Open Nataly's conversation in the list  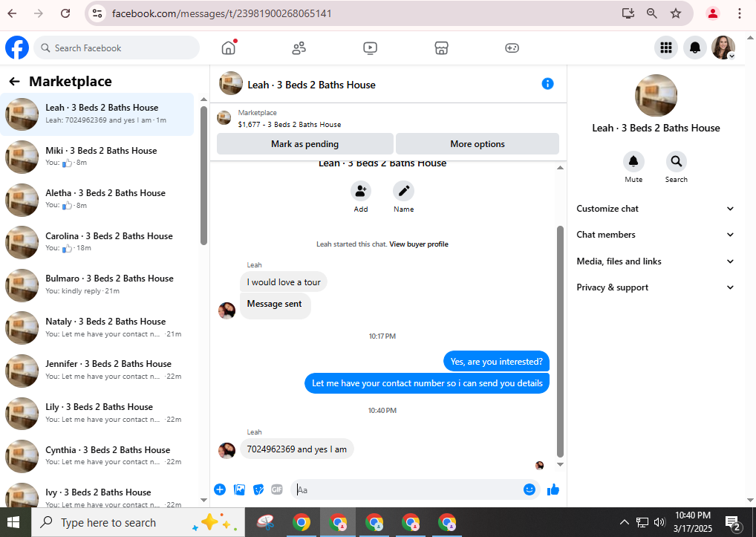point(97,328)
